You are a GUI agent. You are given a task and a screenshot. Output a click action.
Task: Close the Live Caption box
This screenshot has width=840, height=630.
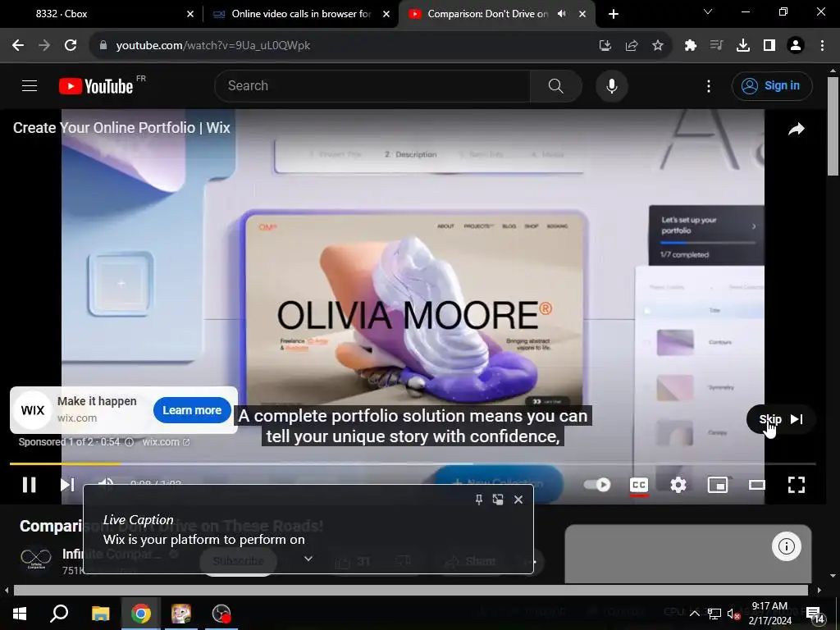coord(518,500)
